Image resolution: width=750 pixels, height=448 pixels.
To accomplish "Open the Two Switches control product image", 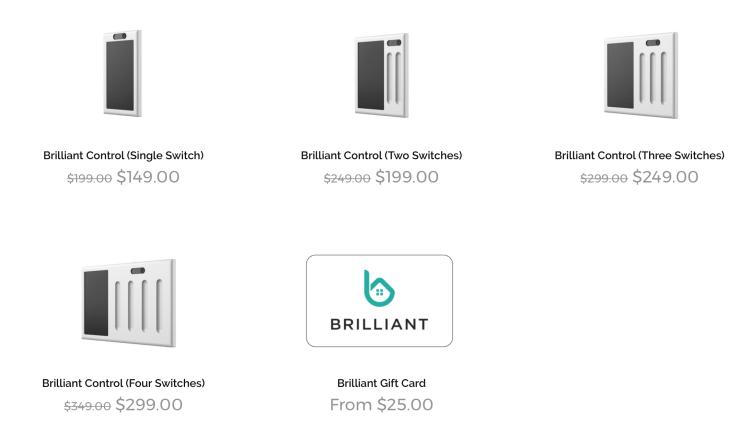I will click(x=381, y=75).
